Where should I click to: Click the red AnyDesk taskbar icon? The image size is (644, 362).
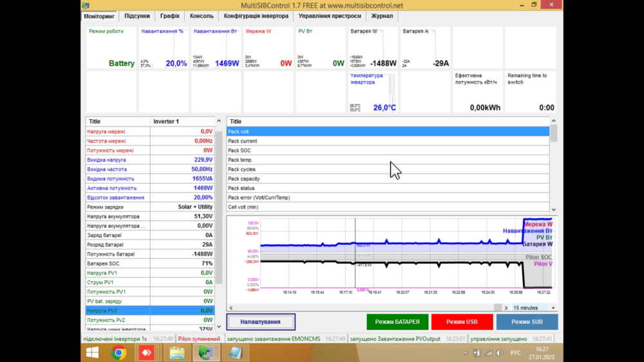click(x=147, y=352)
